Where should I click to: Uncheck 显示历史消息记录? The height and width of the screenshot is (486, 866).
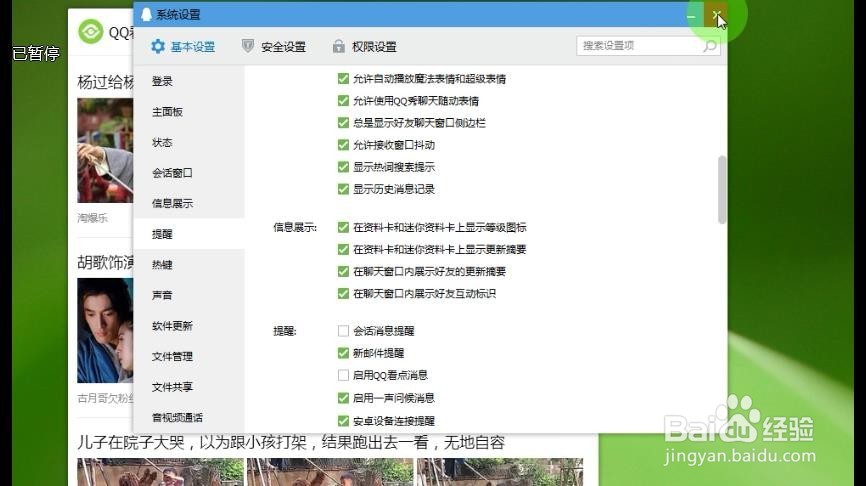343,189
